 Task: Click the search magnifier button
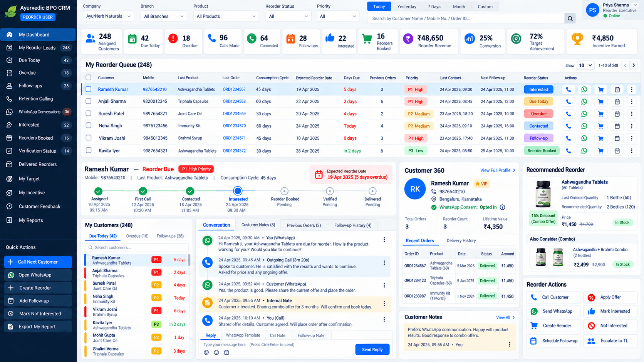(570, 18)
